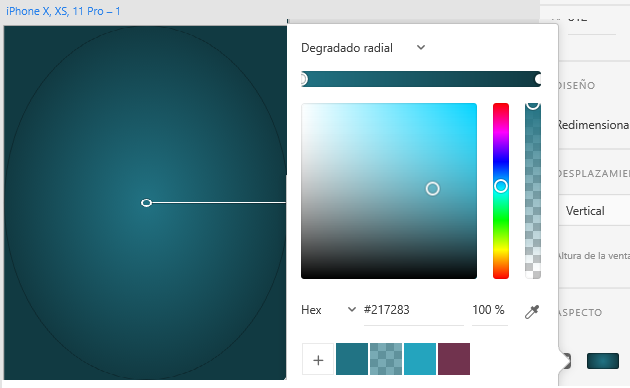The image size is (630, 388).
Task: Select the left gradient stop handle
Action: click(x=304, y=79)
